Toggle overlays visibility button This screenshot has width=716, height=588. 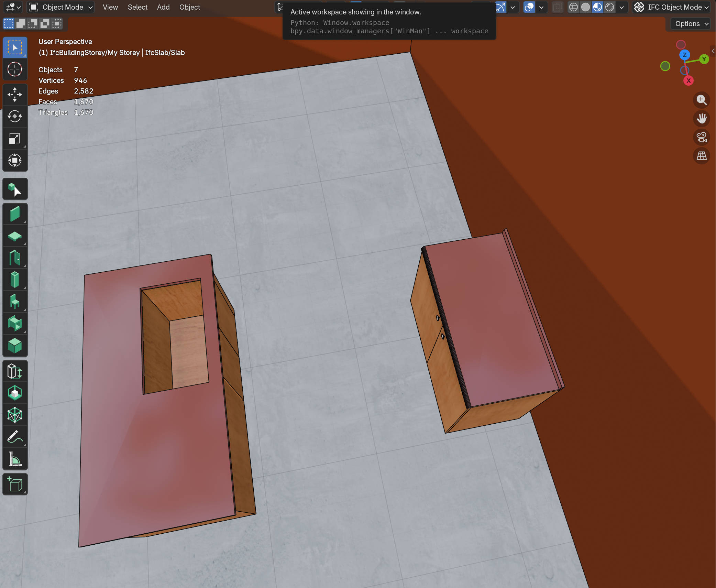point(529,7)
